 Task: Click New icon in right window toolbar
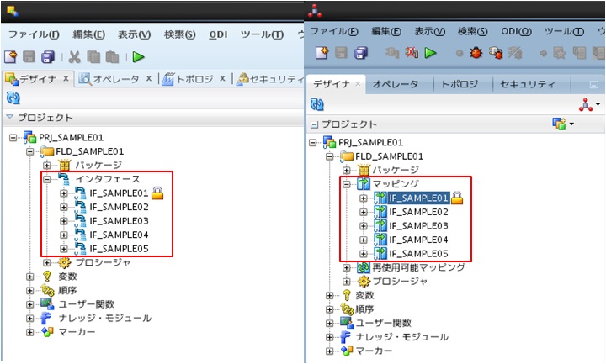pos(322,52)
